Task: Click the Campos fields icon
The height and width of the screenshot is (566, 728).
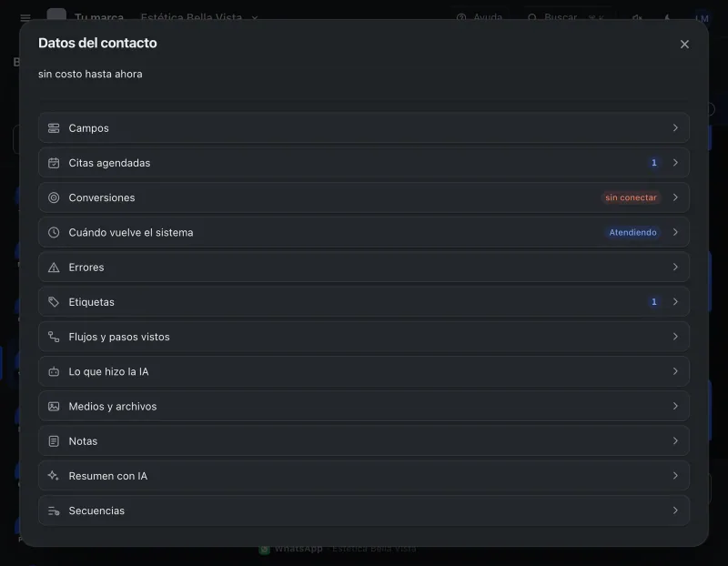Action: [x=54, y=128]
